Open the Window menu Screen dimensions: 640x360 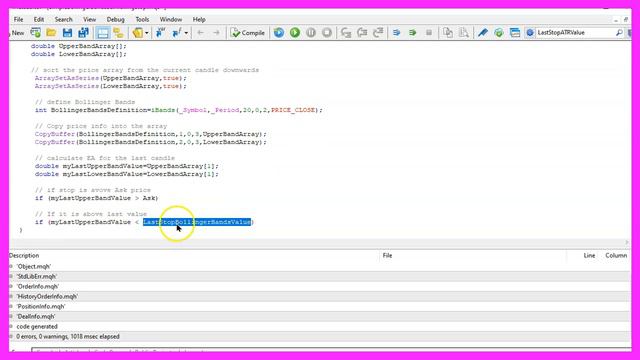(x=171, y=19)
